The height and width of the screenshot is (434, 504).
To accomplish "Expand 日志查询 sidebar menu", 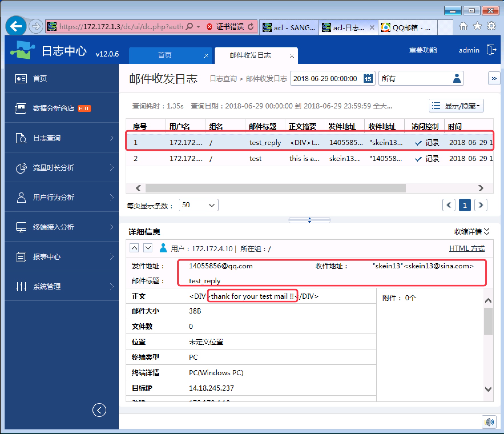I will (x=62, y=138).
